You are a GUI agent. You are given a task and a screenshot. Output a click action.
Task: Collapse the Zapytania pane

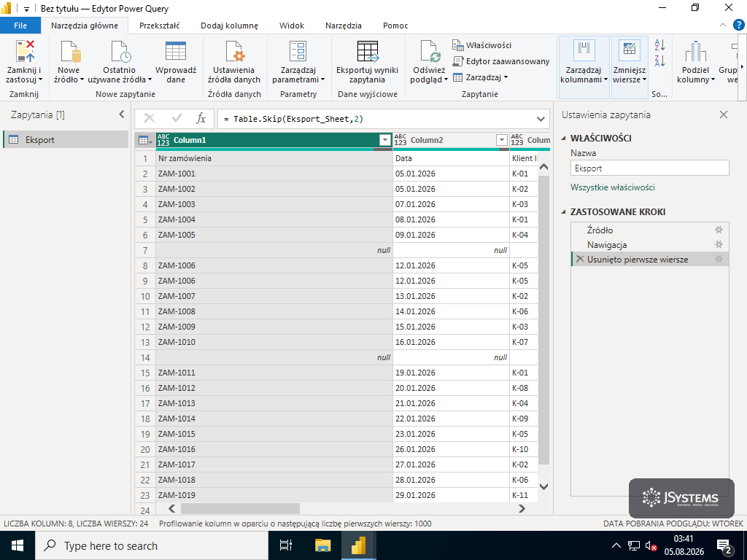coord(122,114)
